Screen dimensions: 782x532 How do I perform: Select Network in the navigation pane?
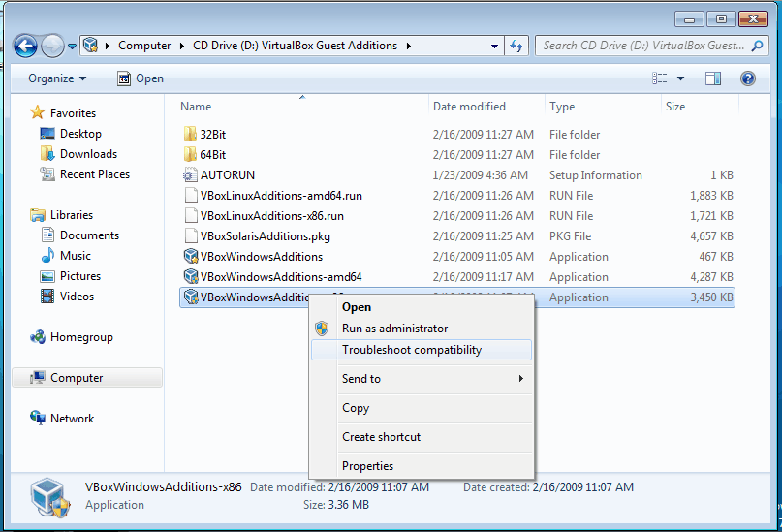[72, 419]
